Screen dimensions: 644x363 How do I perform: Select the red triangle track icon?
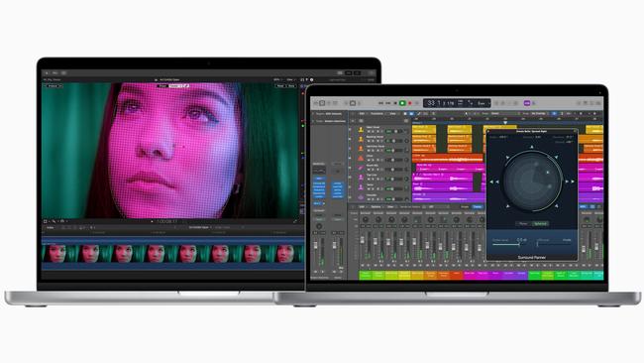pos(361,158)
